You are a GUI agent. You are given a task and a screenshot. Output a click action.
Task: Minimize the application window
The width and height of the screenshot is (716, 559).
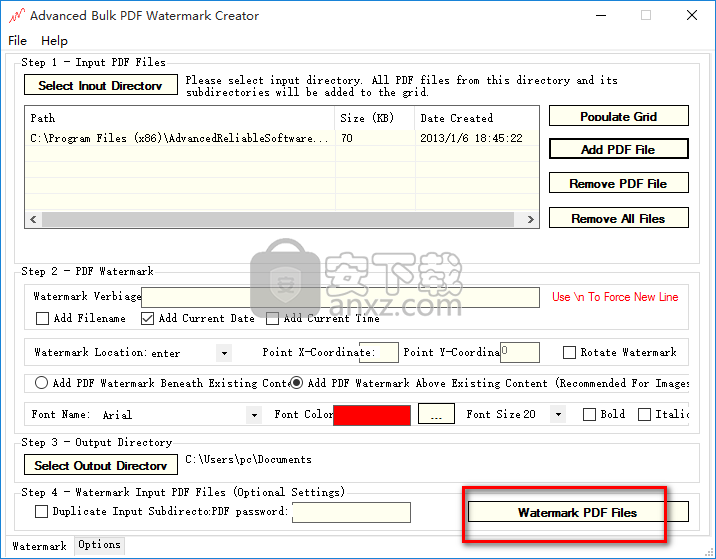coord(601,16)
